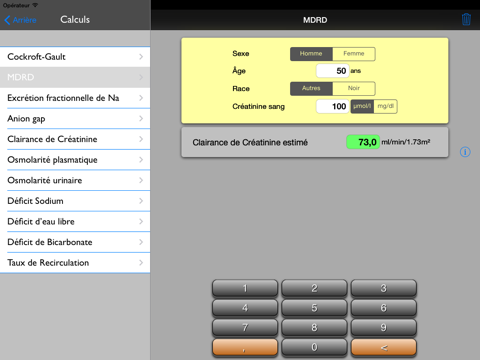Tap the orange decimal comma key
480x360 pixels.
pyautogui.click(x=245, y=348)
